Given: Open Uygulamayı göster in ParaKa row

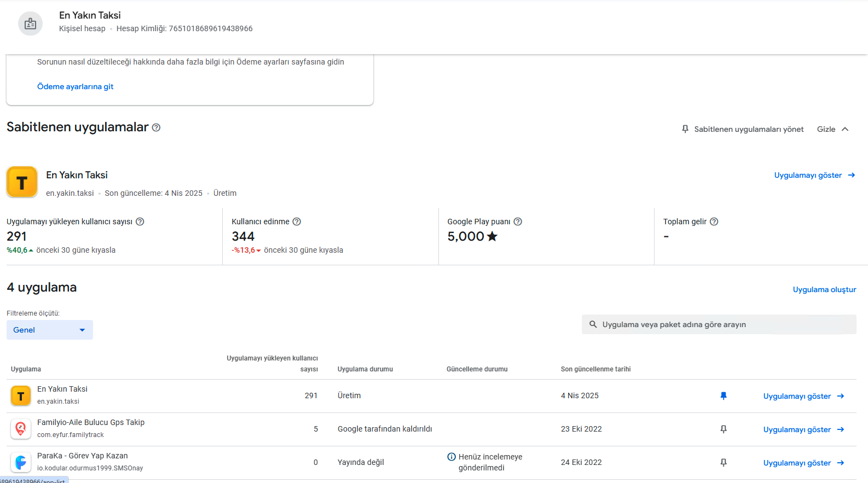Looking at the screenshot, I should click(804, 463).
